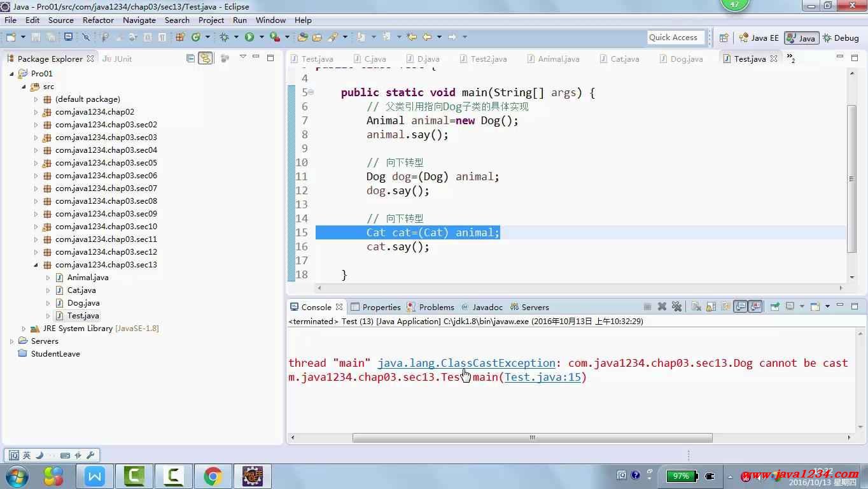Close the Test.java active editor tab
Image resolution: width=868 pixels, height=489 pixels.
tap(774, 59)
